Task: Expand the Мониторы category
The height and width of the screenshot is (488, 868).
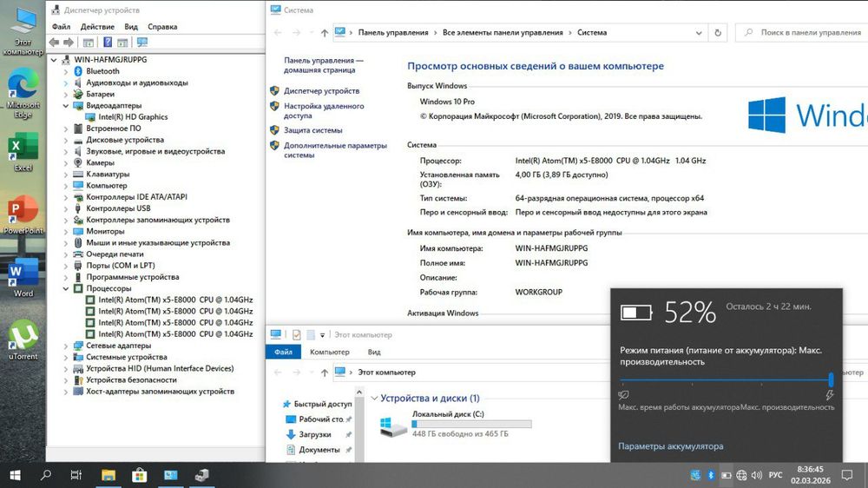Action: point(66,232)
